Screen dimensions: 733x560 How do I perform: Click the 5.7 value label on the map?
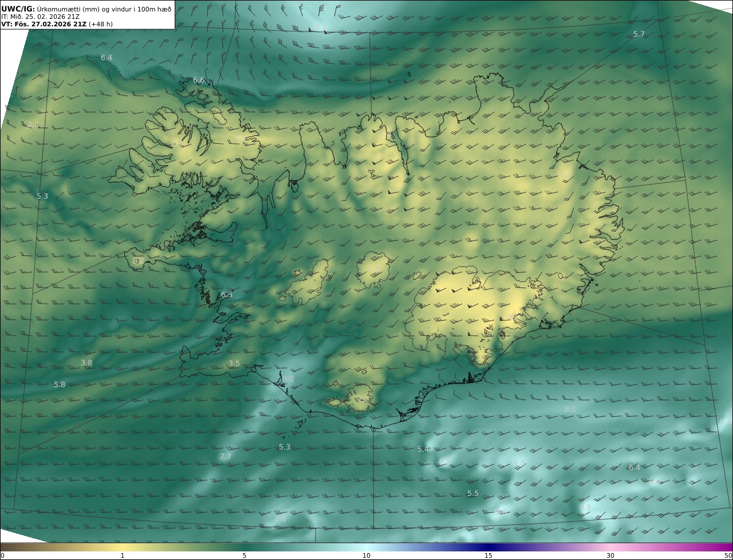click(639, 34)
